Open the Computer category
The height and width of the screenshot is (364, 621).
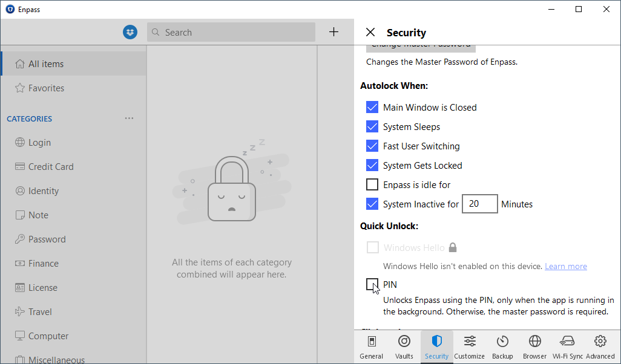coord(74,336)
